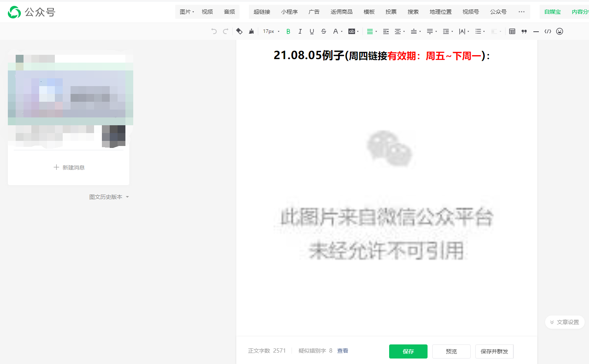This screenshot has width=589, height=364.
Task: Open the more options ellipsis menu
Action: pos(521,12)
